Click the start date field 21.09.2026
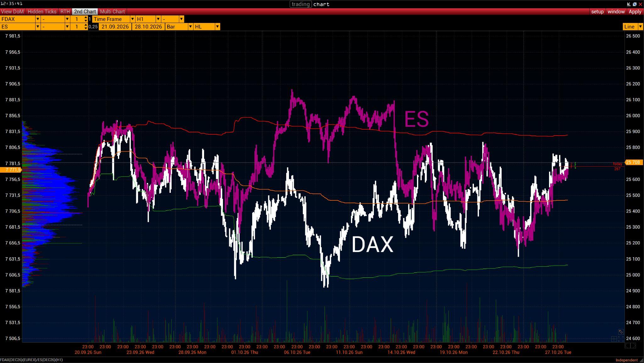 tap(115, 26)
